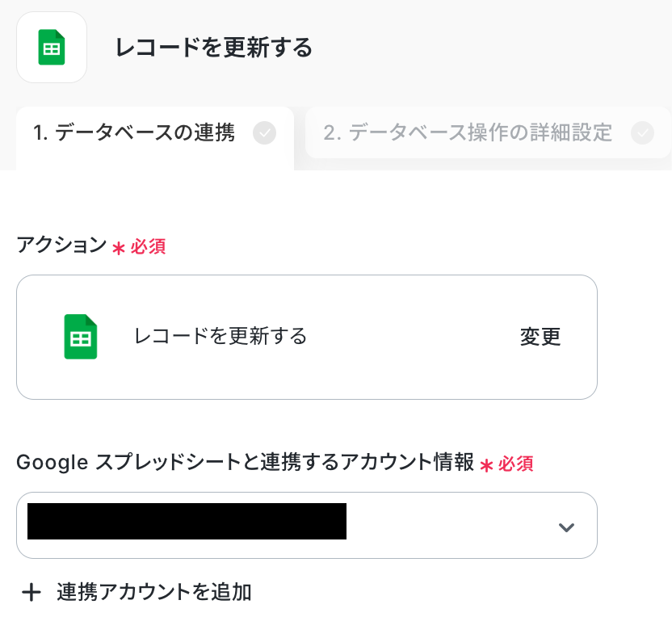Click the Google Sheets icon inside the action box
Viewport: 672px width, 617px height.
click(x=81, y=337)
